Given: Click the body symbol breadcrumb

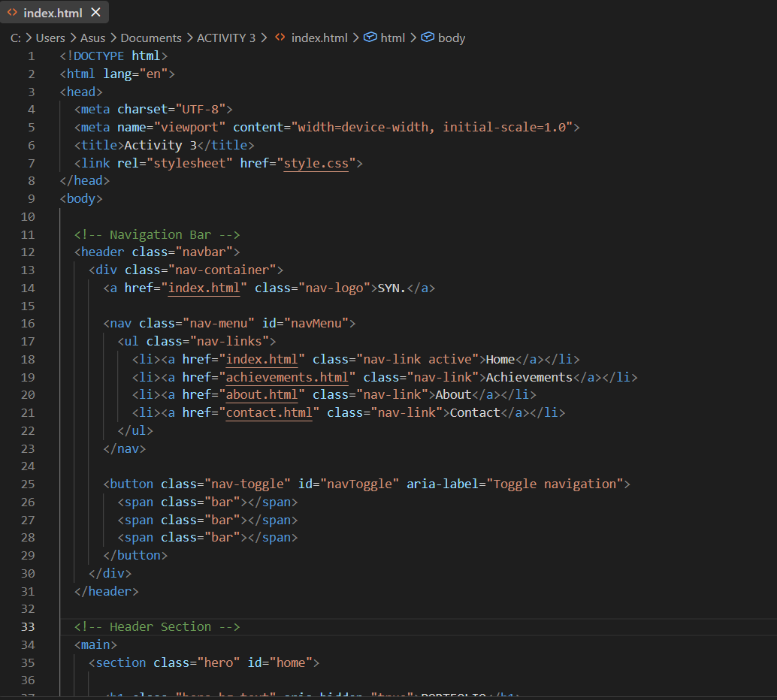Looking at the screenshot, I should 452,38.
